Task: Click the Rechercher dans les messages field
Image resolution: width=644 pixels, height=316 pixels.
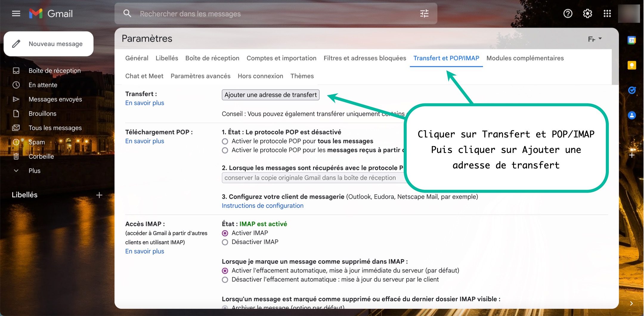Action: [268, 14]
